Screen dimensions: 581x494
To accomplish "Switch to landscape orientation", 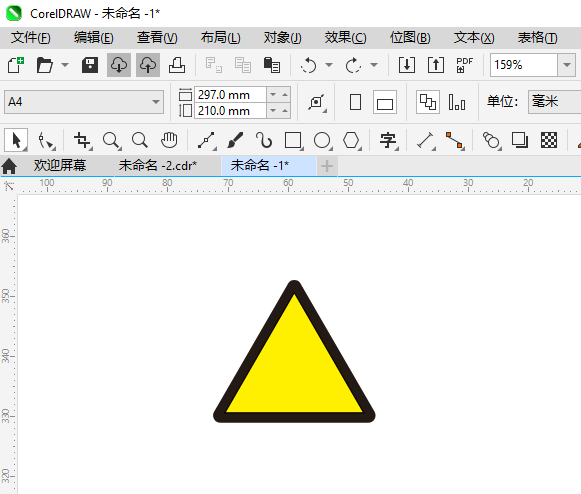I will 385,102.
